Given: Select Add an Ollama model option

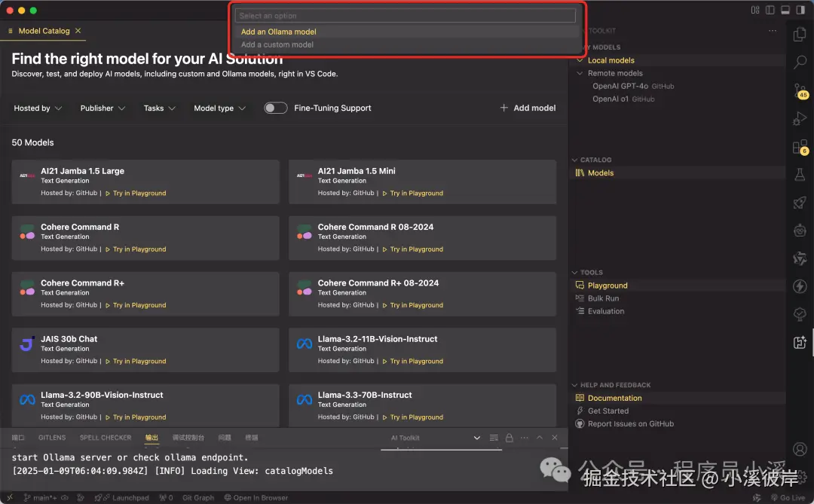Looking at the screenshot, I should tap(407, 32).
